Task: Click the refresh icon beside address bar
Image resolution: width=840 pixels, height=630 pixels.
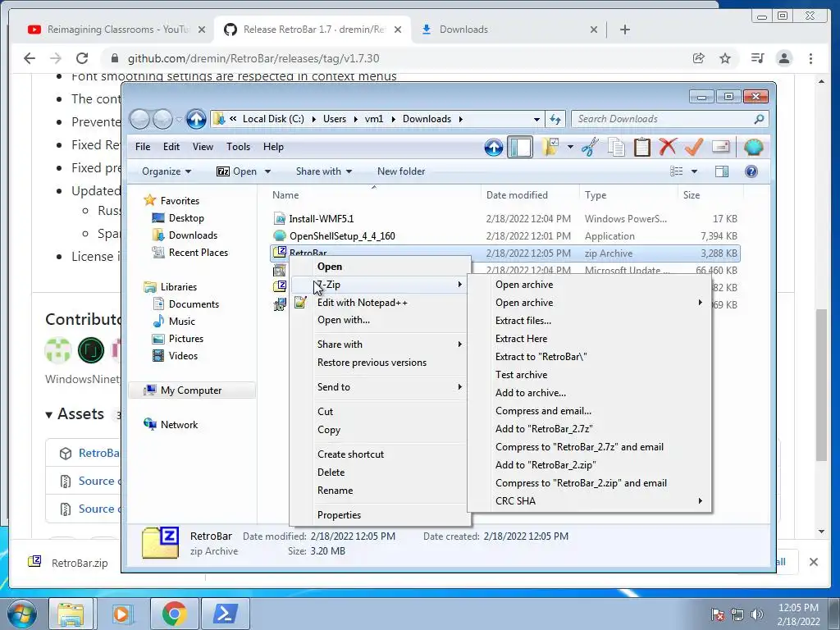Action: 555,119
